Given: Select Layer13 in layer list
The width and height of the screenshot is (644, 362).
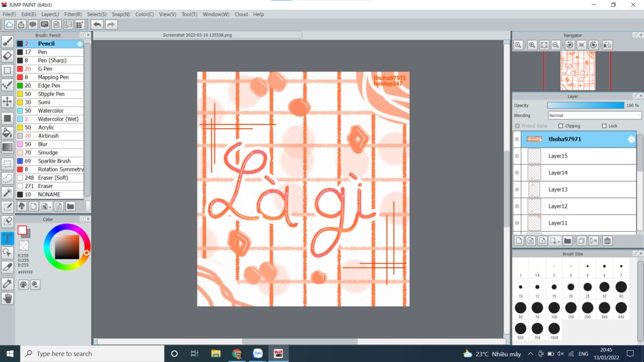Looking at the screenshot, I should coord(579,190).
